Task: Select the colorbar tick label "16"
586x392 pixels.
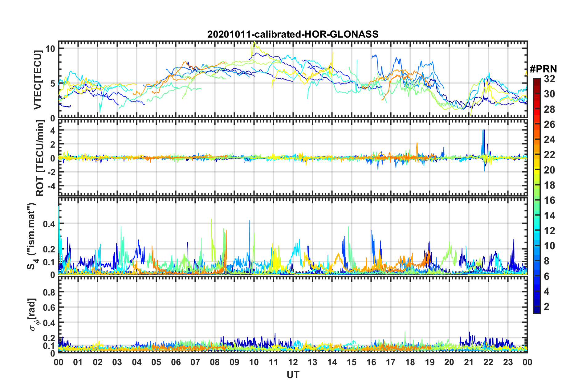Action: tap(550, 200)
